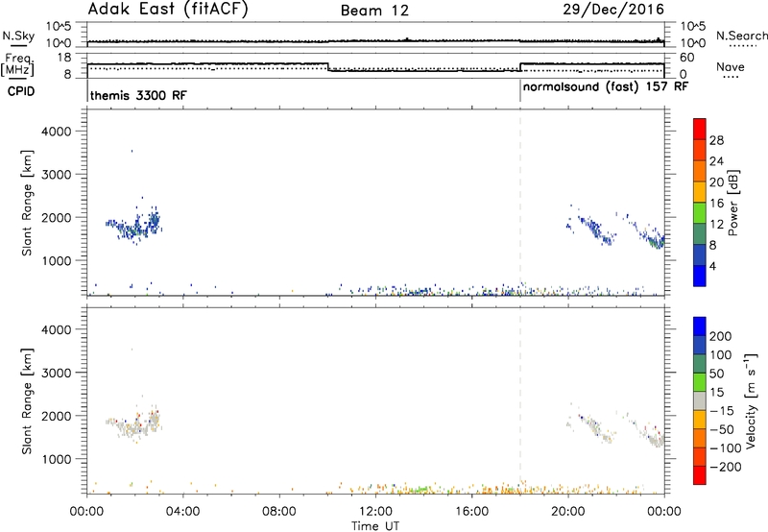Click the '20:00' time axis label
Viewport: 768px width, 532px height.
point(568,512)
